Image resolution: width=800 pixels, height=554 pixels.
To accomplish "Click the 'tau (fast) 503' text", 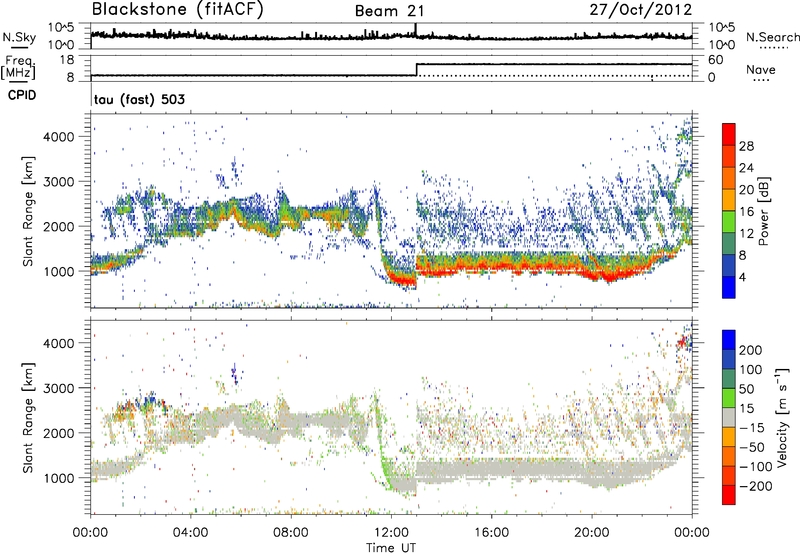I will 139,99.
